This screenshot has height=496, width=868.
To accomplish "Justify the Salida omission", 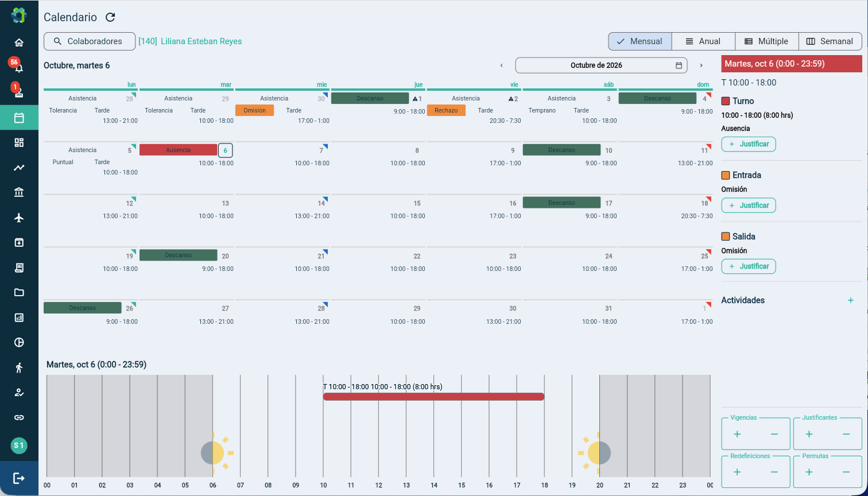I will 749,266.
